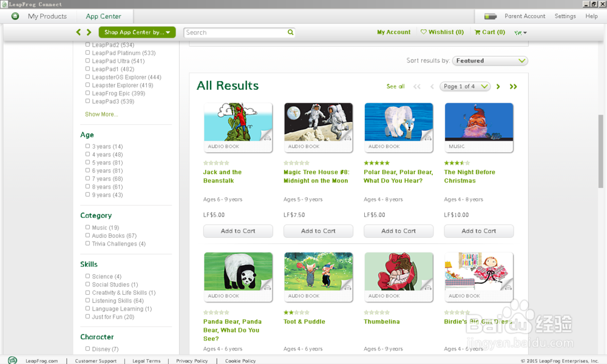Viewport: 607px width, 364px height.
Task: Open Customer Support footer link
Action: (x=96, y=361)
